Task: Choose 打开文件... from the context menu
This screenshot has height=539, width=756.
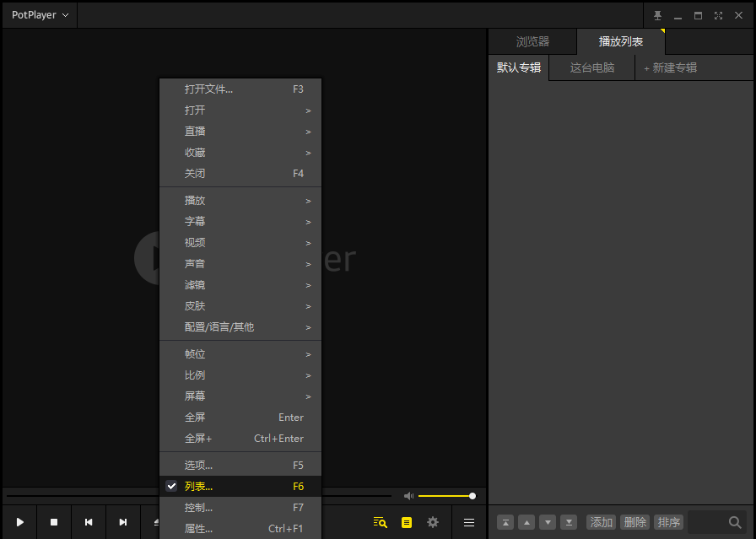Action: click(x=240, y=89)
